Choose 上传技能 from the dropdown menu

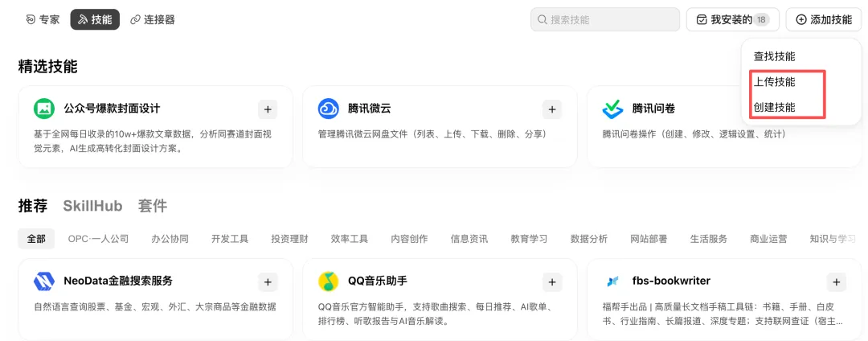[775, 81]
